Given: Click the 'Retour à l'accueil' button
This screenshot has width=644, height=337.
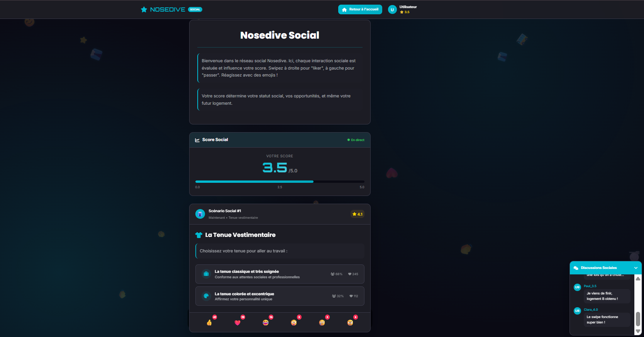Looking at the screenshot, I should tap(360, 9).
